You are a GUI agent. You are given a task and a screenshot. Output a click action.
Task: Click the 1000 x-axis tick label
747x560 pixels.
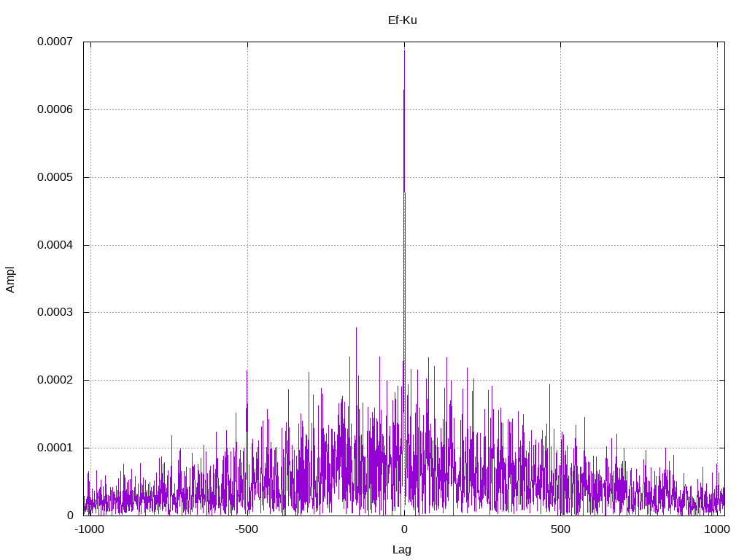[x=717, y=529]
